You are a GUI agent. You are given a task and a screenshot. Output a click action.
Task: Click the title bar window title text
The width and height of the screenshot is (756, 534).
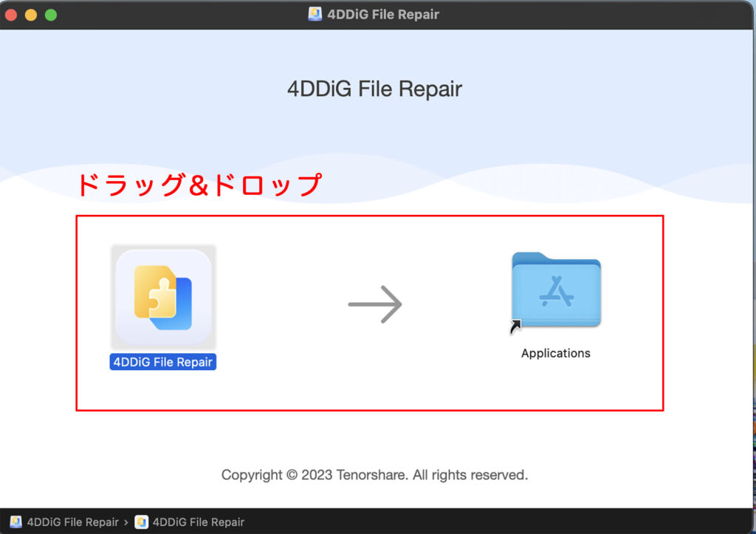383,15
